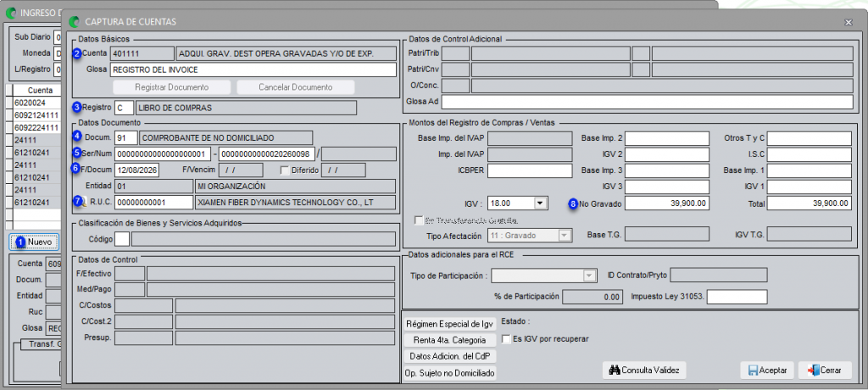Open Datos Adicion. del CdP

point(450,356)
